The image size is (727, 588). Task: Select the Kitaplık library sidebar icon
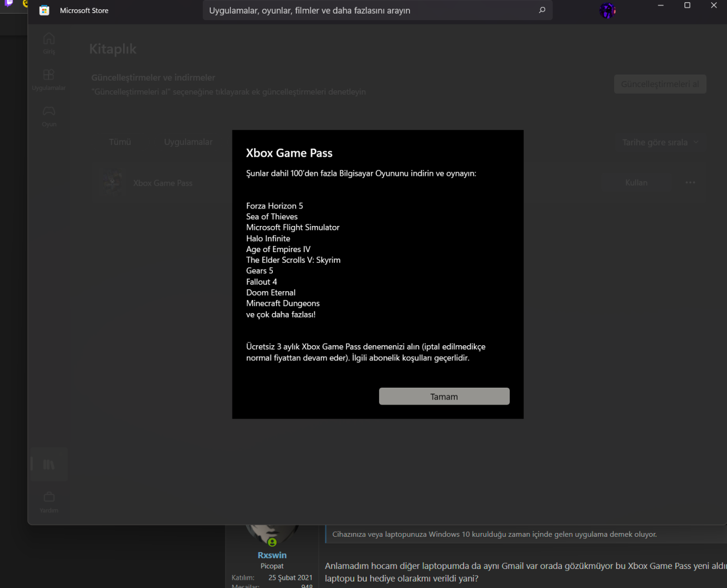coord(49,464)
